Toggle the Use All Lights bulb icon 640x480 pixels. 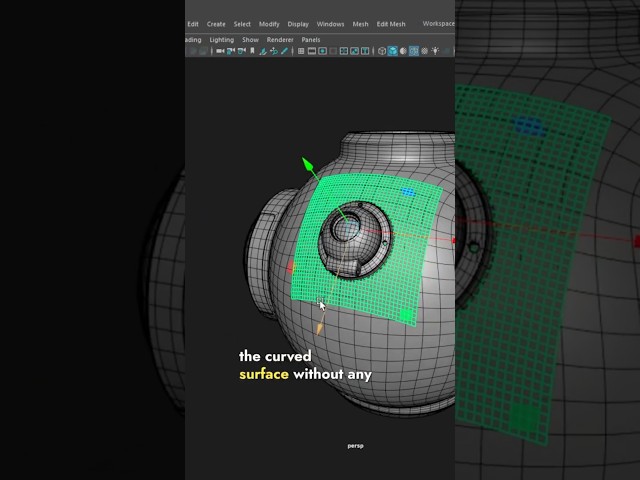(435, 51)
